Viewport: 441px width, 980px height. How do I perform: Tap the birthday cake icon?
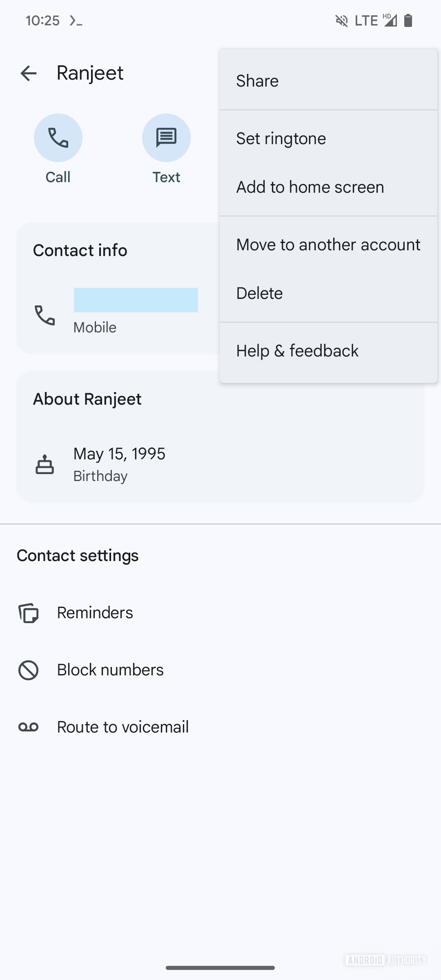[45, 464]
